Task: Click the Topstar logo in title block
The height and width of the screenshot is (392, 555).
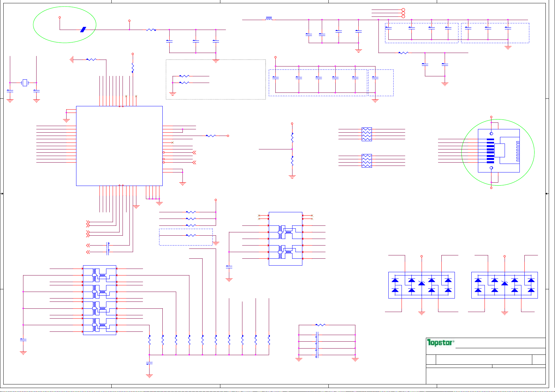Action: (x=440, y=343)
